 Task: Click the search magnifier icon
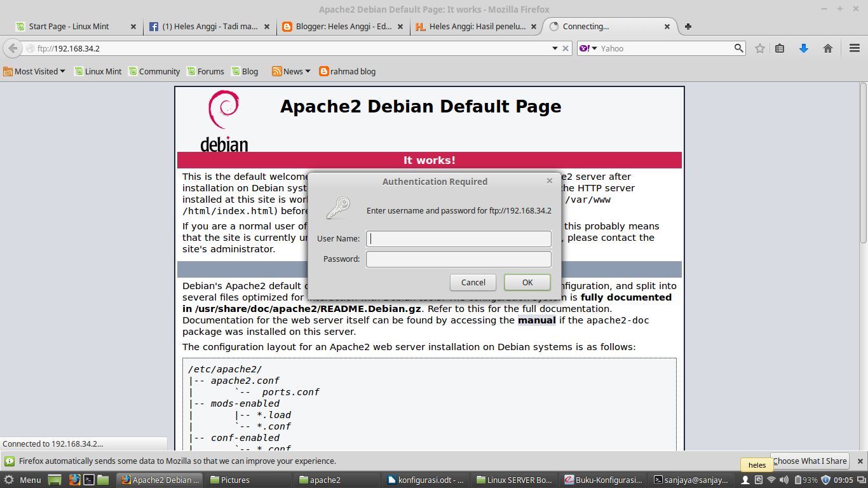[x=739, y=48]
